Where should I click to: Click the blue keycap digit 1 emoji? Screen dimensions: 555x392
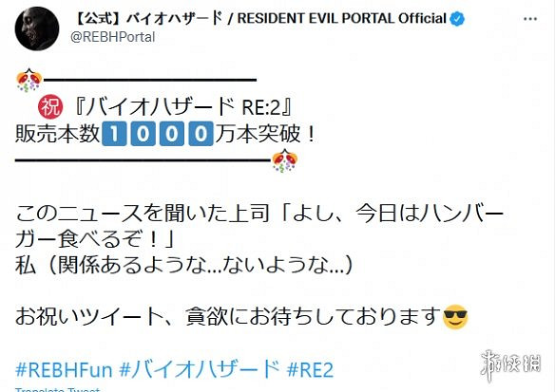pyautogui.click(x=114, y=134)
